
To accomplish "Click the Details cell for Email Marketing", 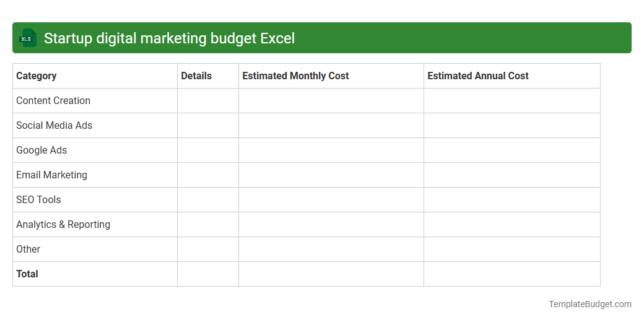I will 208,175.
